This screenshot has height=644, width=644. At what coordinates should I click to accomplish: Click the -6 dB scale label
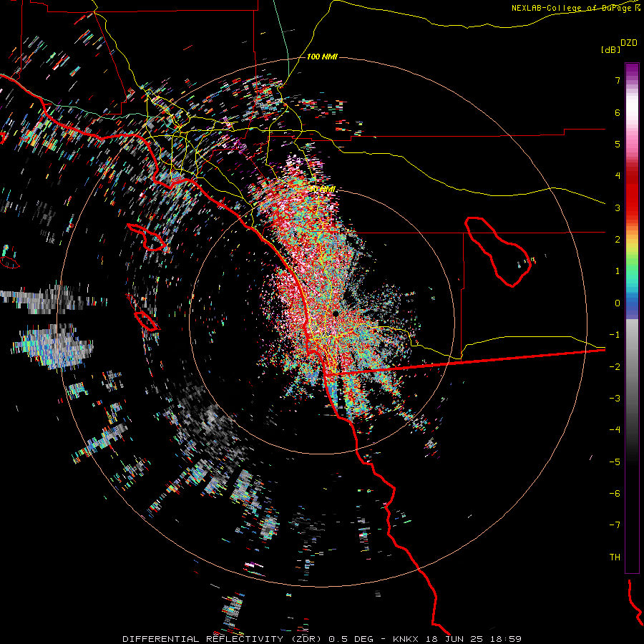click(x=615, y=494)
